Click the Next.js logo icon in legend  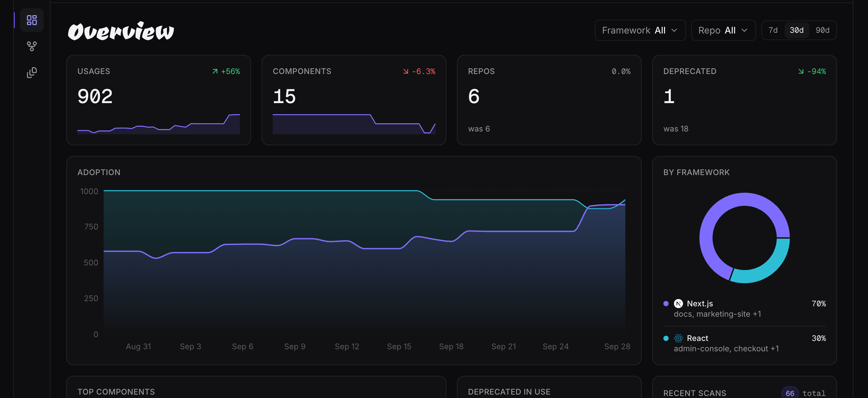click(678, 304)
